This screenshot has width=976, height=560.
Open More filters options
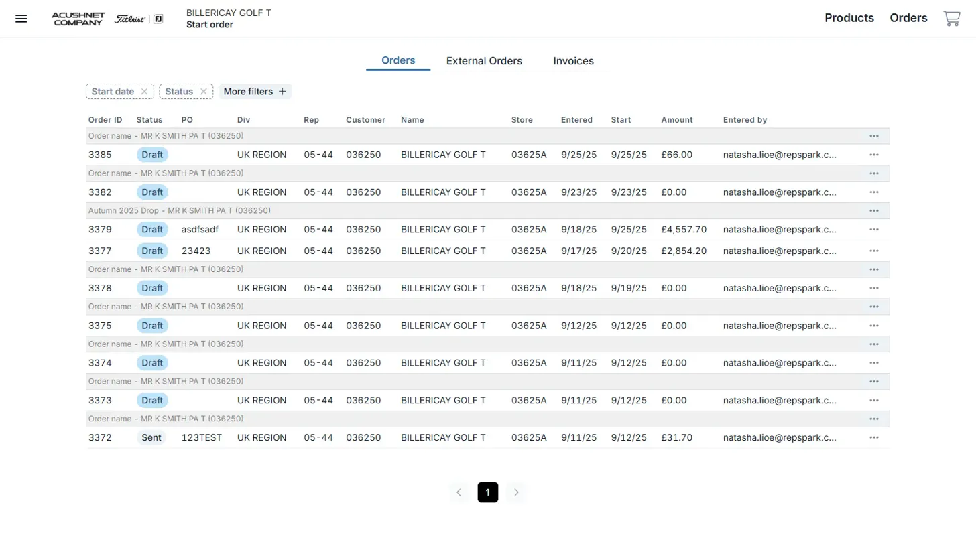[255, 92]
